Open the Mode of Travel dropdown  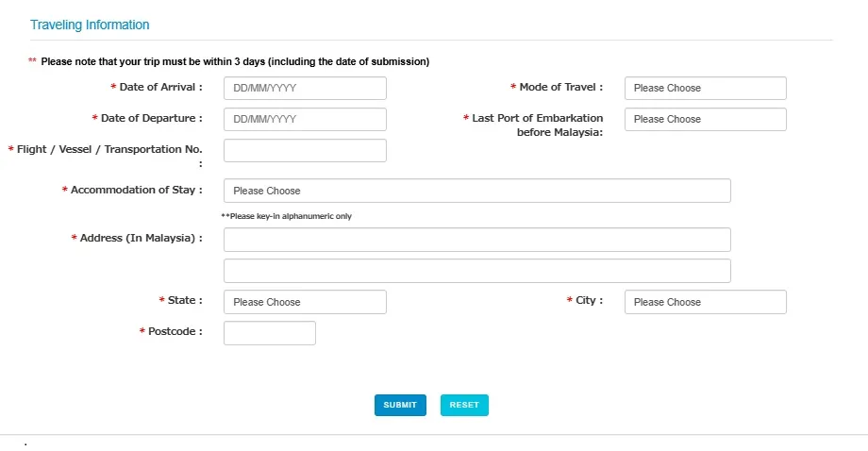(705, 88)
